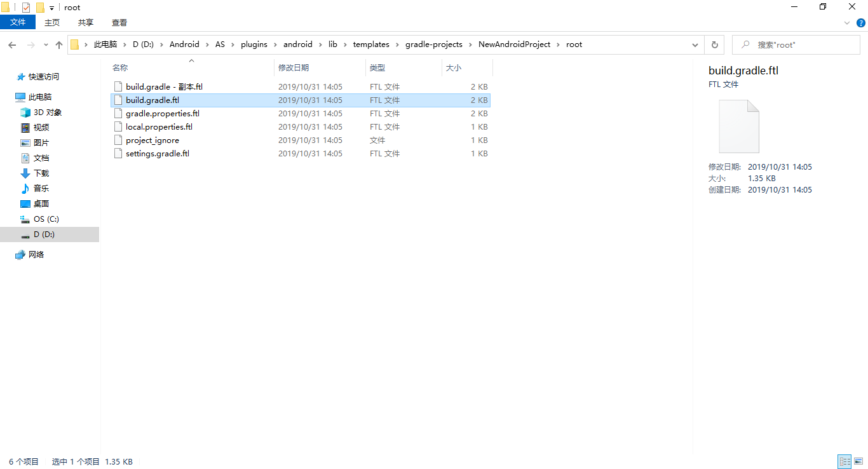Select 此电脑 in navigation pane
The width and height of the screenshot is (868, 469).
[x=40, y=97]
